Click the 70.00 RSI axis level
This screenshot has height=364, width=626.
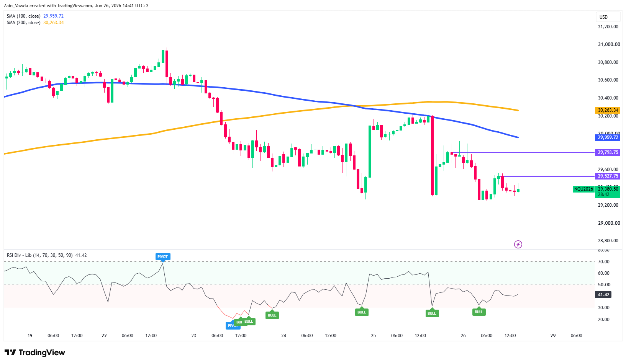pyautogui.click(x=604, y=262)
